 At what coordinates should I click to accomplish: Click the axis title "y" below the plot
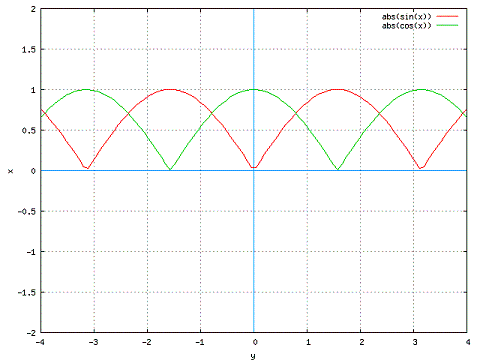(253, 356)
